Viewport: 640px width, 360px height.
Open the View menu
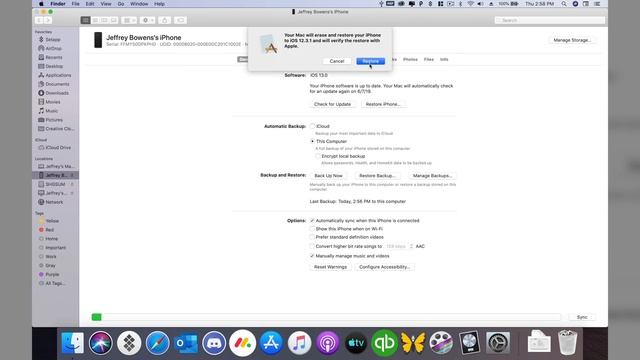click(106, 4)
